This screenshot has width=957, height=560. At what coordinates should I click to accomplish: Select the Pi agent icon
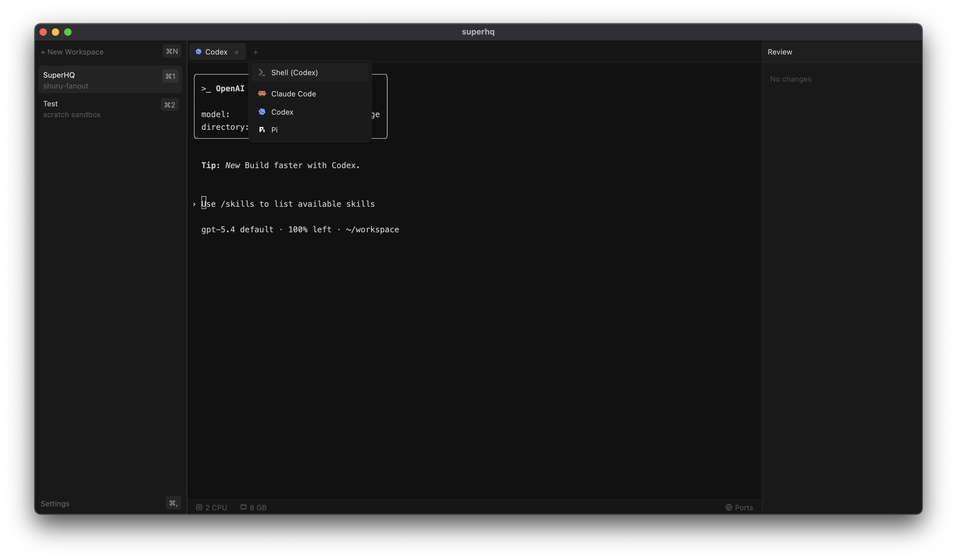point(261,129)
